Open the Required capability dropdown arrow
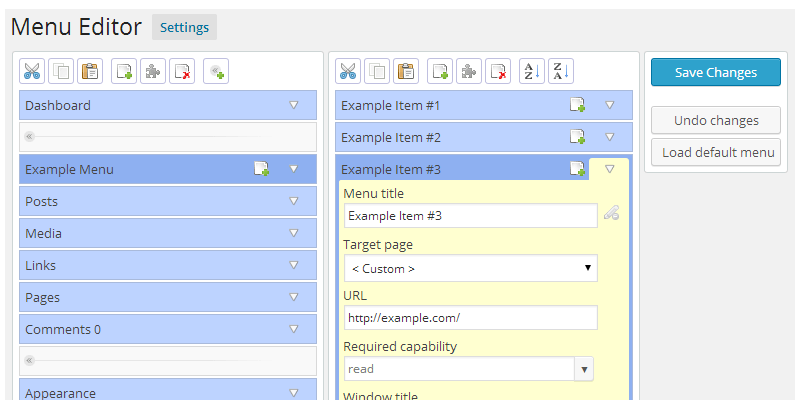The width and height of the screenshot is (800, 400). (x=584, y=369)
